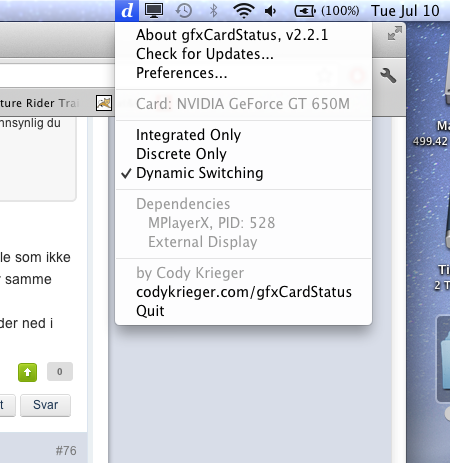Click the 'MPlayerX, PID: 528' dependency entry
The height and width of the screenshot is (463, 450).
pyautogui.click(x=212, y=223)
